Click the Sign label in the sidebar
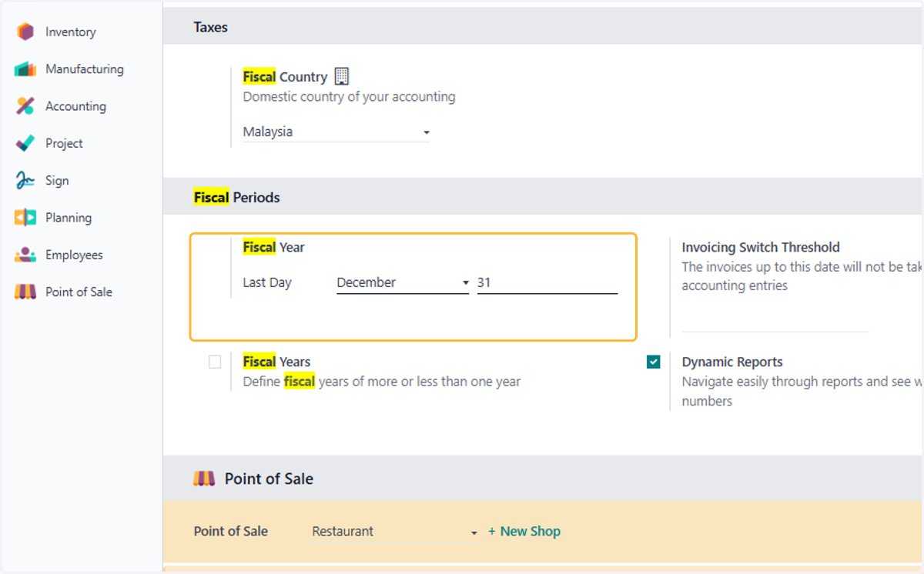Image resolution: width=924 pixels, height=574 pixels. 57,181
